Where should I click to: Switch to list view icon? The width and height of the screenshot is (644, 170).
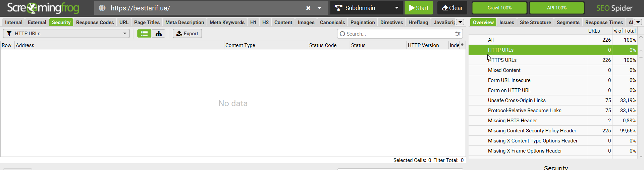tap(144, 34)
